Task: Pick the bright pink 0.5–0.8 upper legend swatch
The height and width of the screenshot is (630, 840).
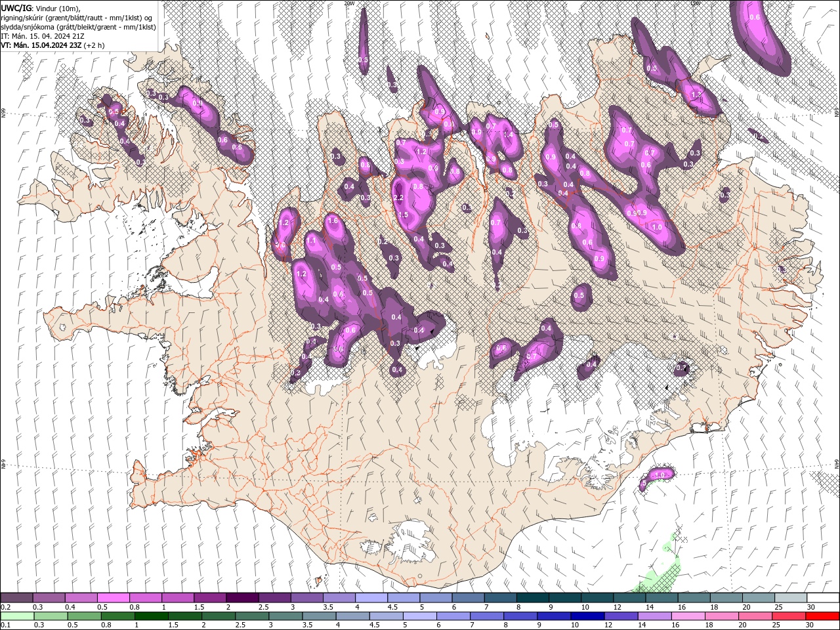Action: tap(113, 598)
